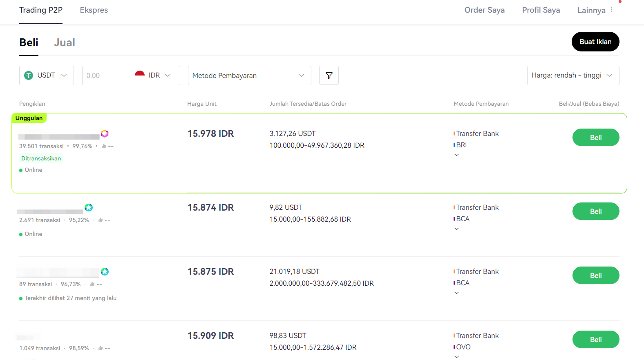Expand payment methods for 15.874 IDR offer
This screenshot has width=644, height=360.
pos(456,229)
